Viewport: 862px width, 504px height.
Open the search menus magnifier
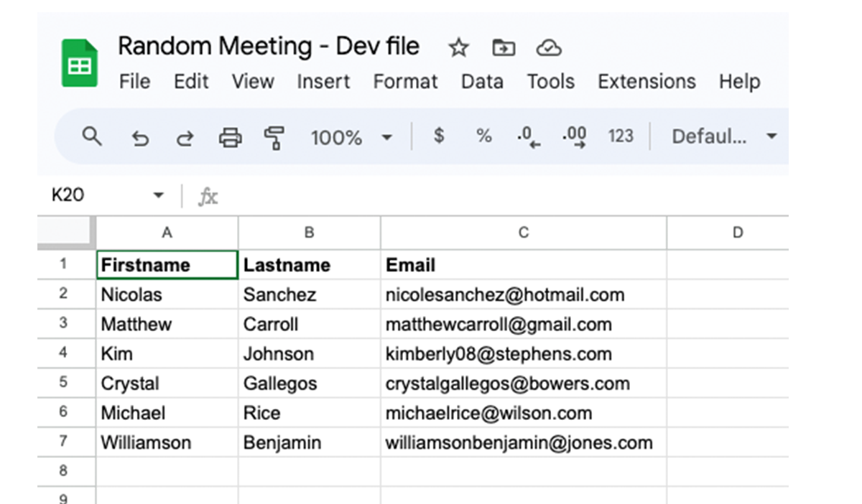[92, 136]
